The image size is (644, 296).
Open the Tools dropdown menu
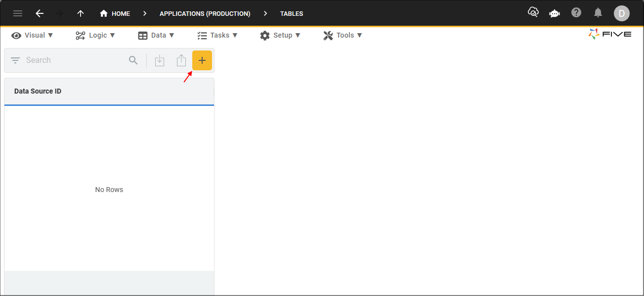(x=342, y=35)
